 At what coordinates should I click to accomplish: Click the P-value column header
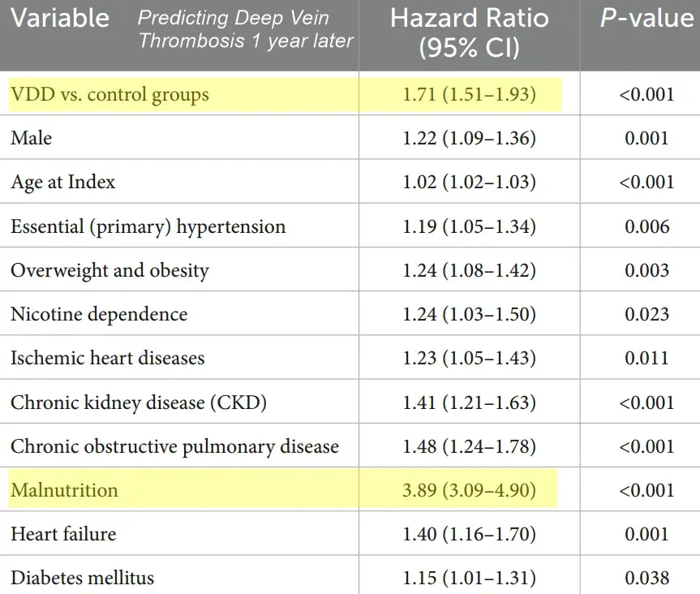[646, 19]
